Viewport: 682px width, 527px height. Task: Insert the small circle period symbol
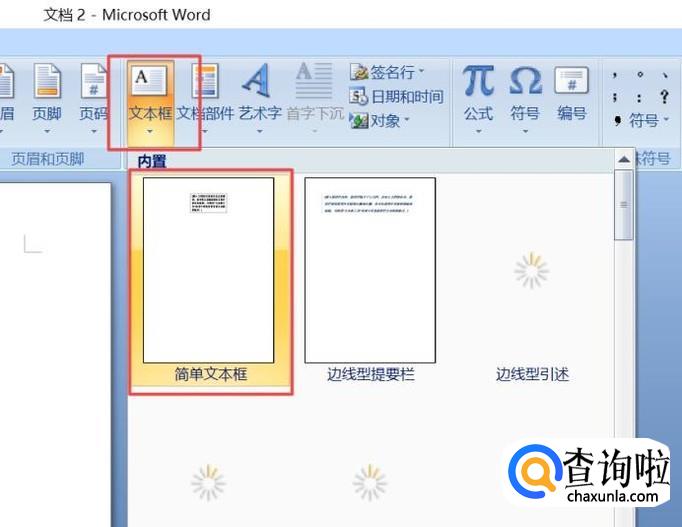coord(640,75)
